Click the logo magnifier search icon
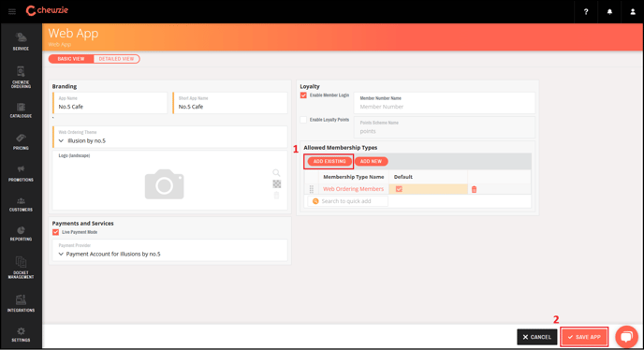The width and height of the screenshot is (644, 350). [x=276, y=173]
